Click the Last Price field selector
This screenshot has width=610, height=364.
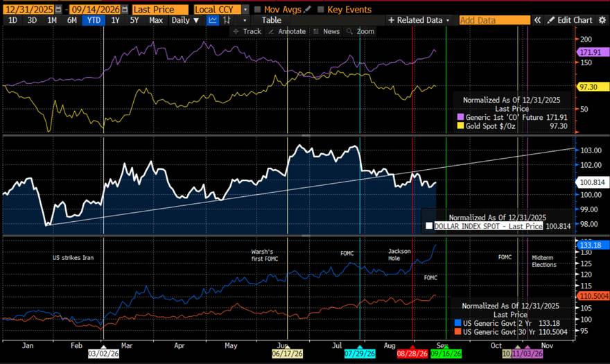pyautogui.click(x=160, y=9)
